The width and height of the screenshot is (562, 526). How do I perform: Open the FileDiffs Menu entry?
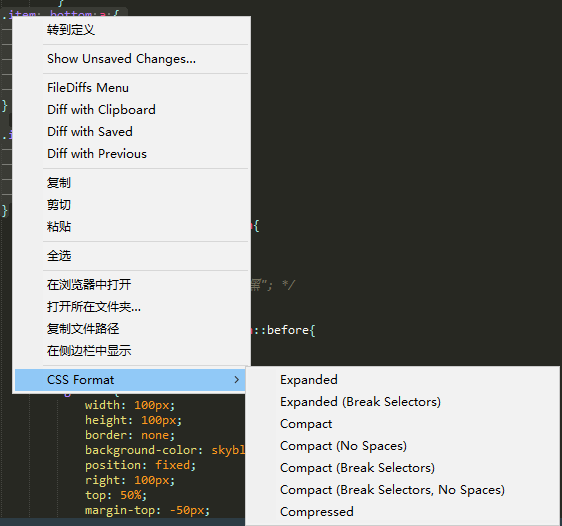tap(131, 88)
